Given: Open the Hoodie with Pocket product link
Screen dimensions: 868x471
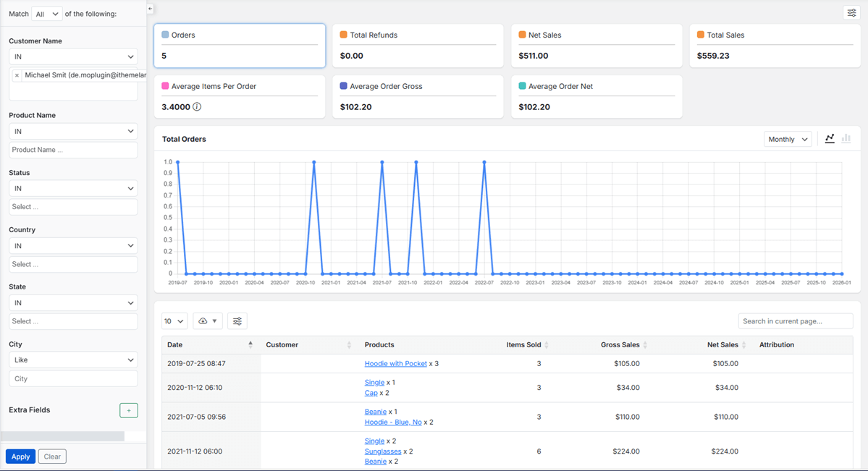Looking at the screenshot, I should (x=395, y=364).
